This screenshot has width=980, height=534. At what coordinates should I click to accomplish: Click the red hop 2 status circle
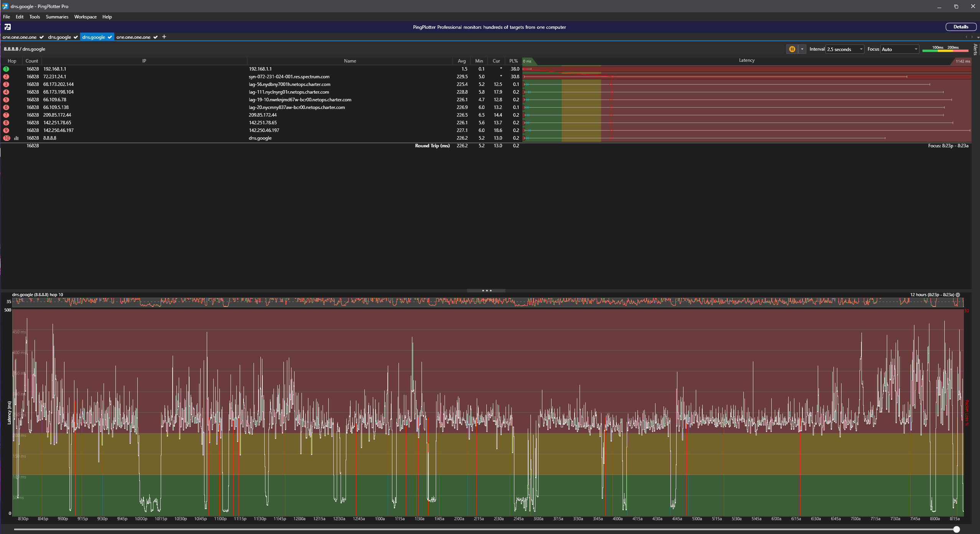[6, 77]
